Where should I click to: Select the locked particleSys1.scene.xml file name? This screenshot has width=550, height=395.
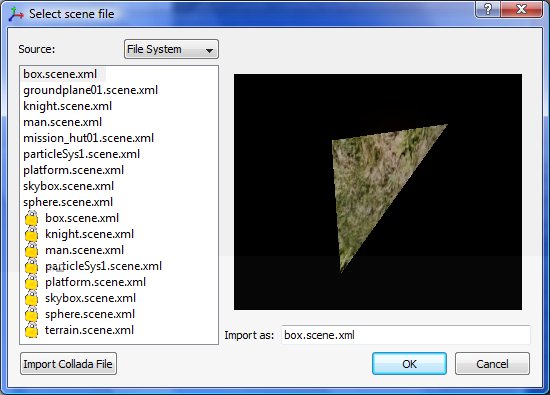(x=103, y=266)
